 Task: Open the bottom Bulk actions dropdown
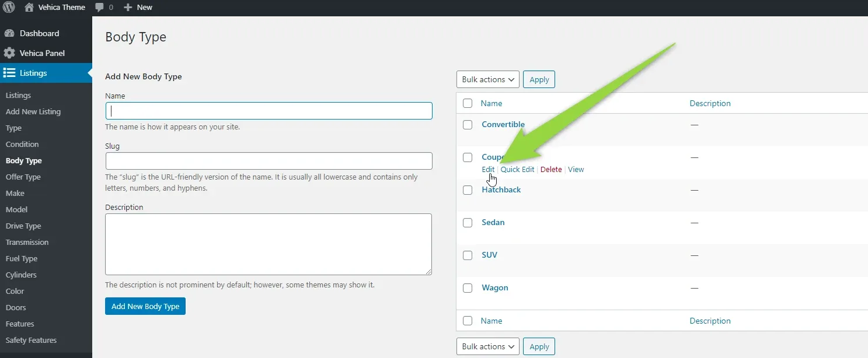click(x=488, y=346)
